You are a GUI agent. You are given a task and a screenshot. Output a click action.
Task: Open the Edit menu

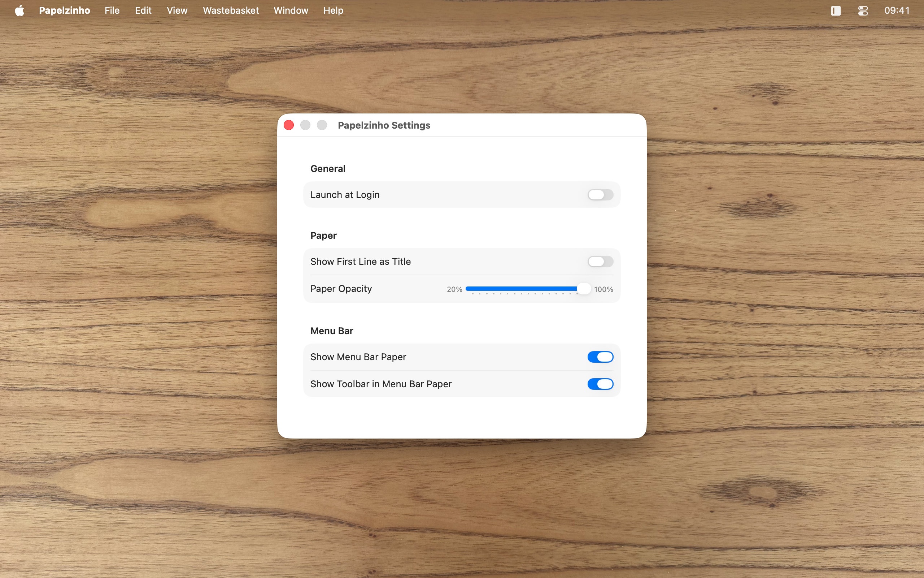143,10
